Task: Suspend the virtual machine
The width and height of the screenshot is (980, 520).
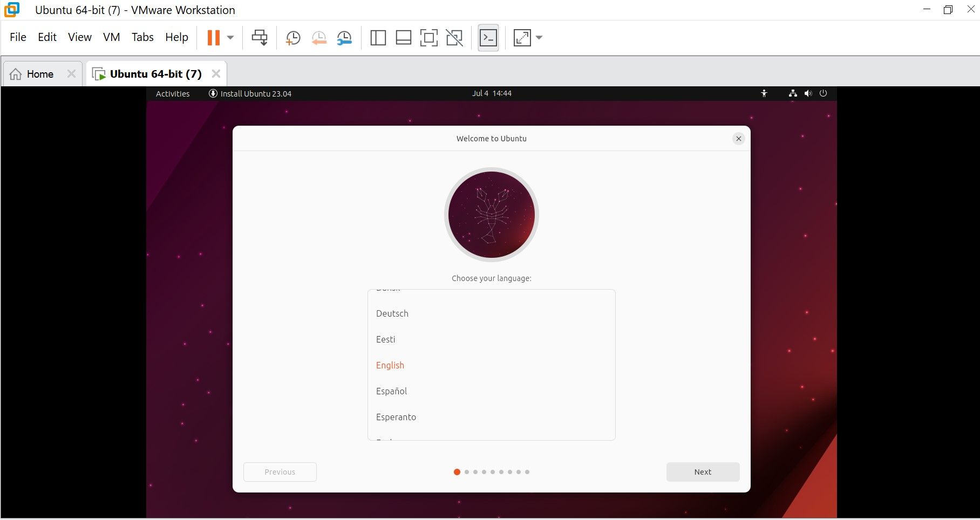Action: (x=214, y=37)
